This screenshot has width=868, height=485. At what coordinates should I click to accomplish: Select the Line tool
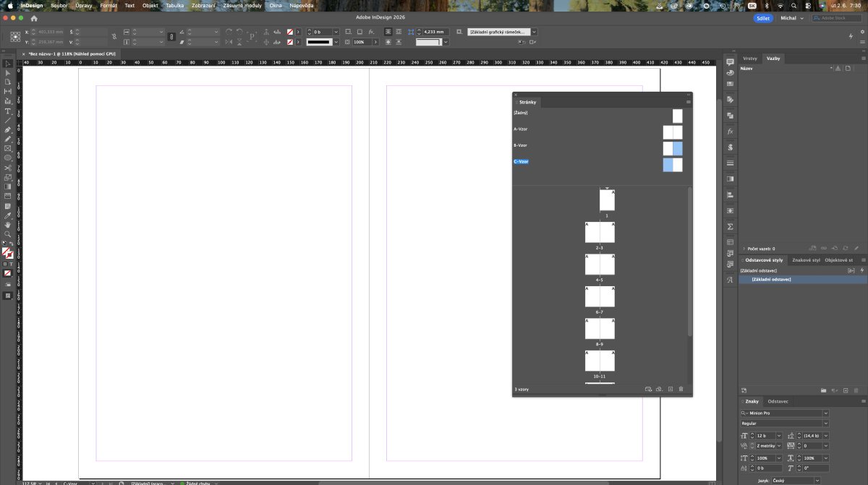8,120
